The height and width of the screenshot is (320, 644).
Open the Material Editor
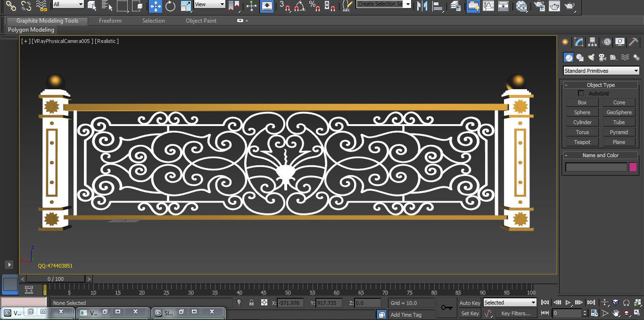coord(521,6)
